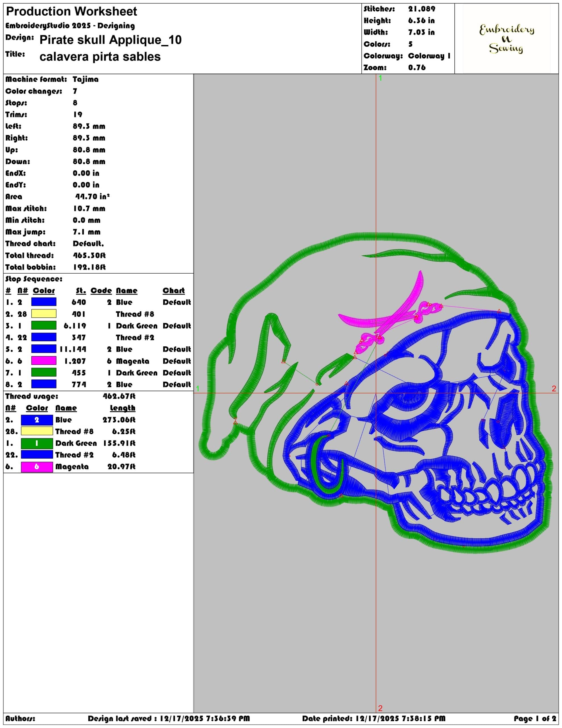Screen dimensions: 562x728
Task: Click the Length column header in thread usage
Action: tap(122, 408)
